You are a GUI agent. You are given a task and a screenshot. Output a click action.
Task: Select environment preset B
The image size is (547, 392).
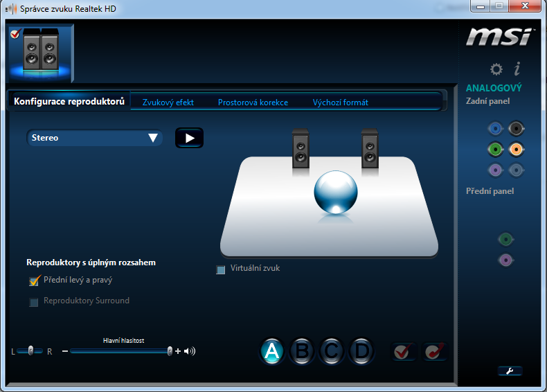click(x=302, y=351)
